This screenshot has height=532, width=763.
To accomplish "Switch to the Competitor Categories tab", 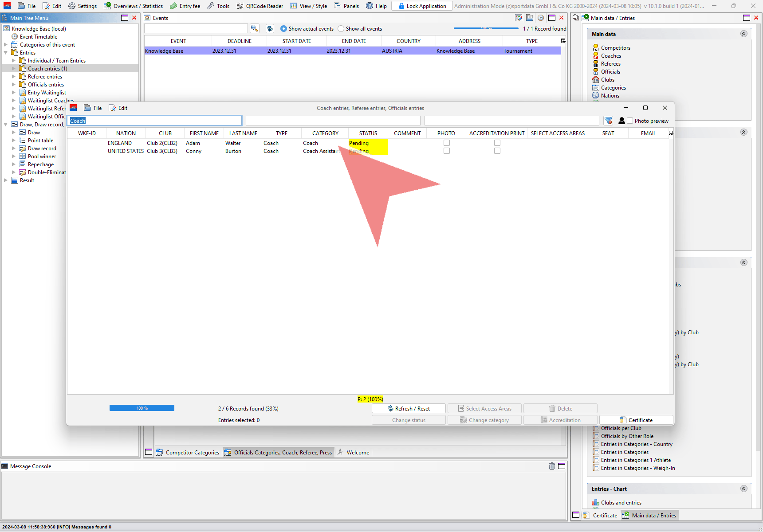I will tap(188, 453).
